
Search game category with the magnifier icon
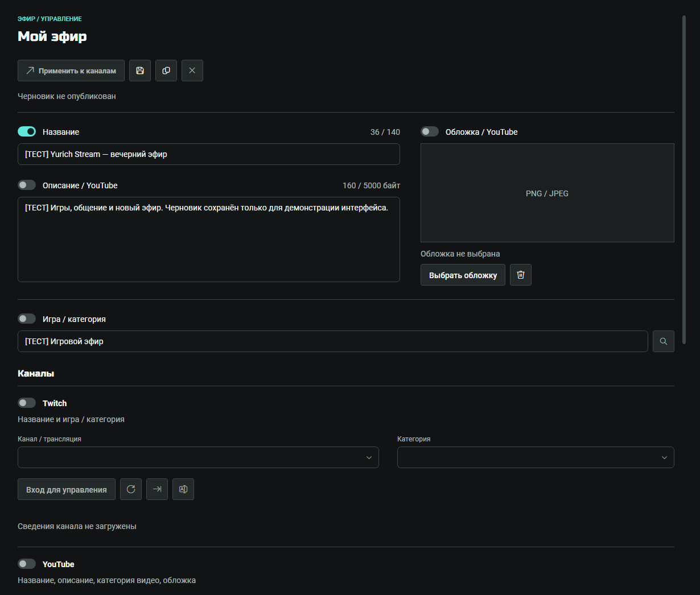(x=664, y=341)
